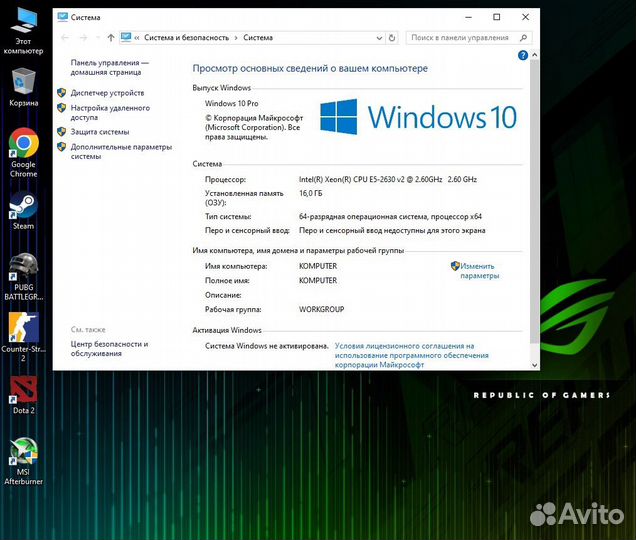This screenshot has width=636, height=540.
Task: Open the Counter-Strike 2 shortcut
Action: click(x=24, y=336)
